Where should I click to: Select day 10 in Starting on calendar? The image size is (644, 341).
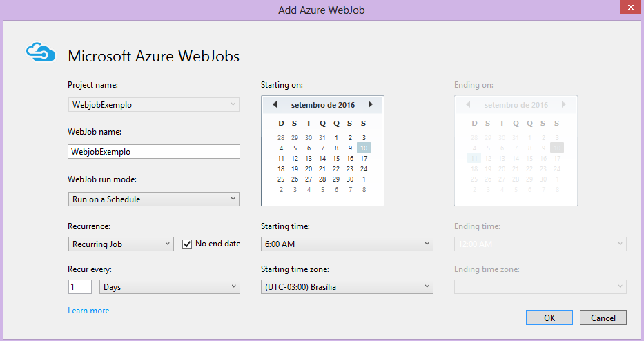pos(364,148)
